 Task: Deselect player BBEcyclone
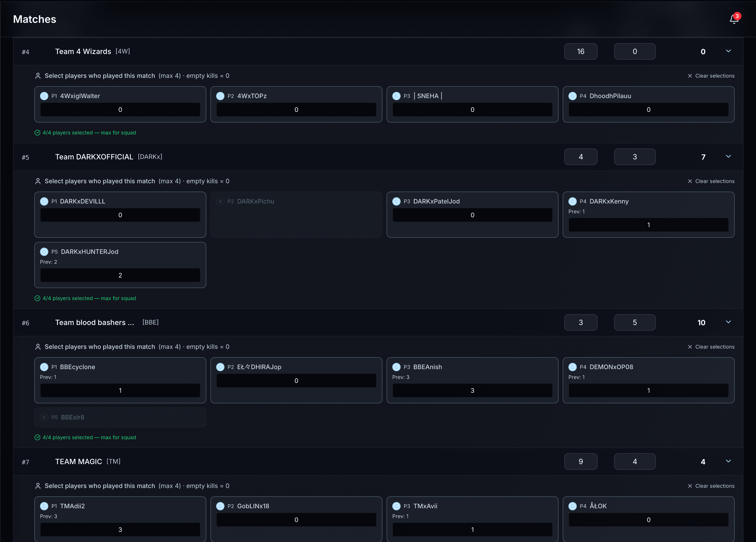pyautogui.click(x=44, y=367)
